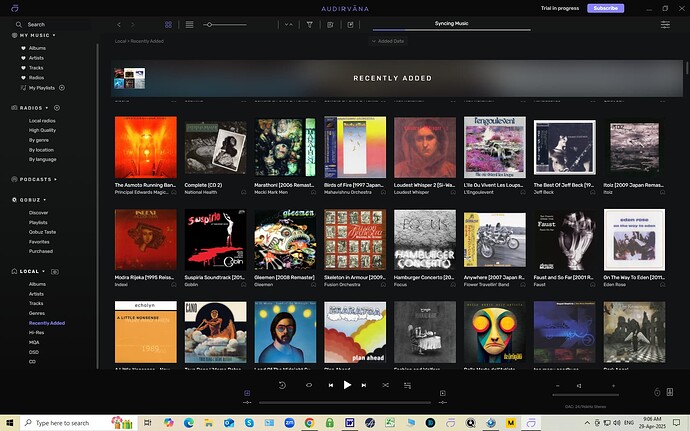Go to the previous track
Viewport: 690px width, 431px height.
coord(330,385)
